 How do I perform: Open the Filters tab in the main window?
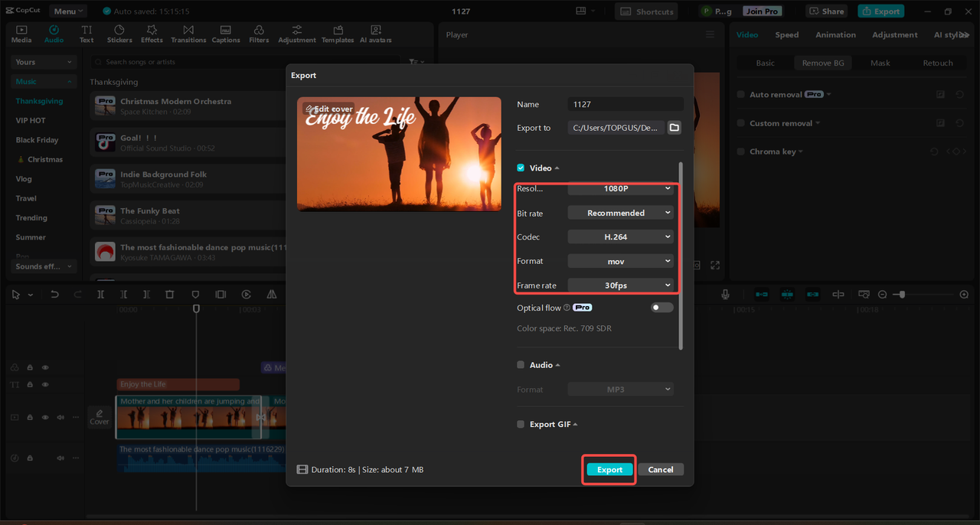point(259,34)
